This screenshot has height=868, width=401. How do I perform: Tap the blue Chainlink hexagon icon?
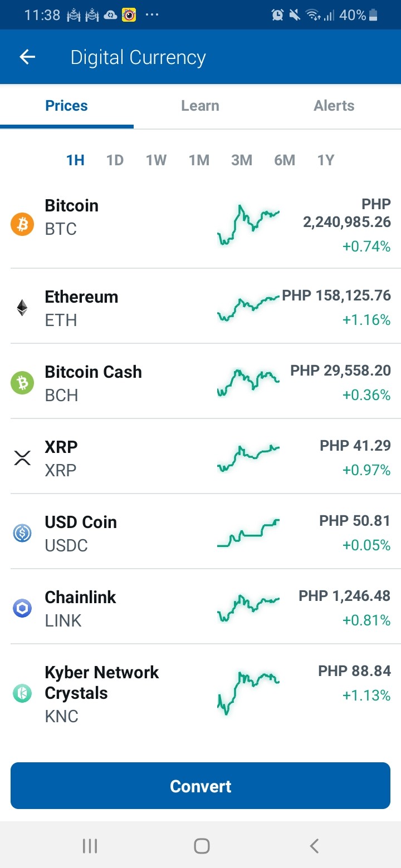point(22,608)
